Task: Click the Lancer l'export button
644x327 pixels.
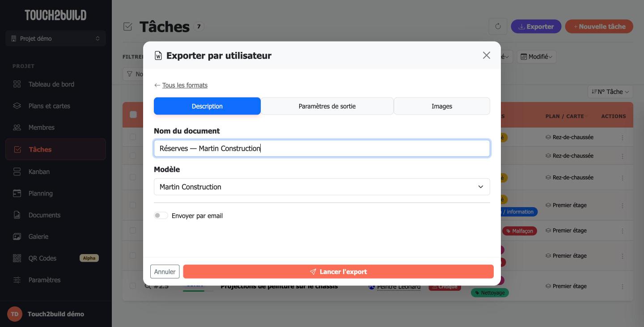Action: pos(338,272)
